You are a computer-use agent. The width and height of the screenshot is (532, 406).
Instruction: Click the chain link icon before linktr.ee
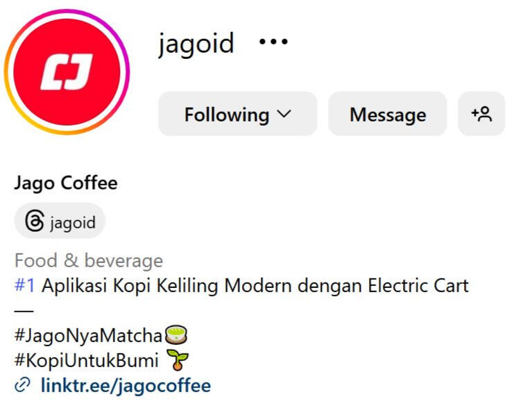(x=22, y=385)
